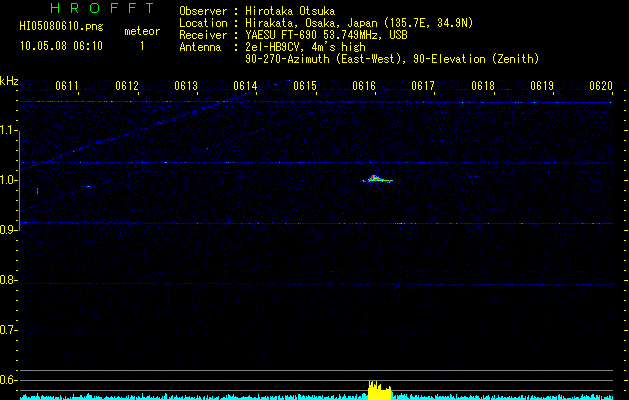Click the kHz axis unit label
This screenshot has height=400, width=629.
tap(9, 81)
